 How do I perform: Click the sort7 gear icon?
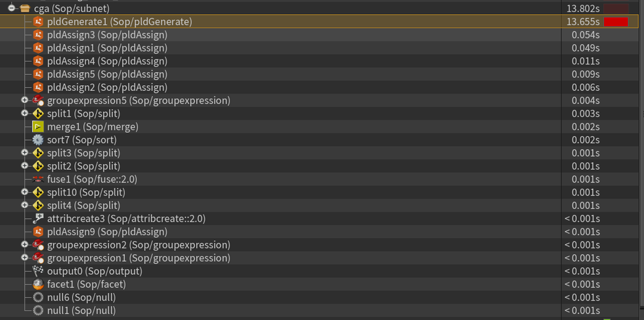click(38, 140)
